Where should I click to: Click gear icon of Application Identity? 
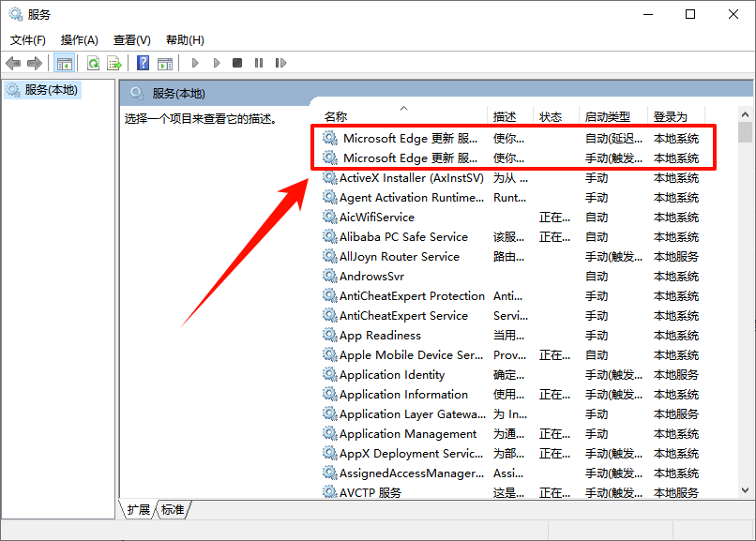(x=330, y=374)
